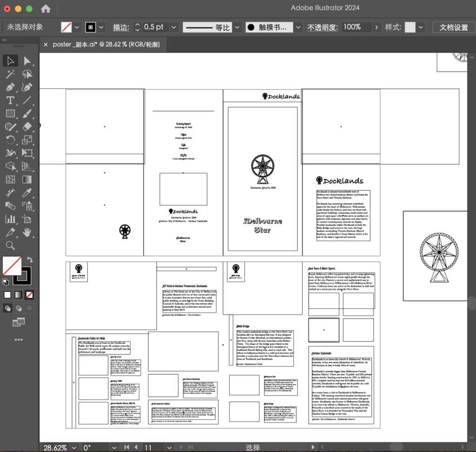This screenshot has width=476, height=452.
Task: Apply solid Color paint mode
Action: click(x=7, y=295)
